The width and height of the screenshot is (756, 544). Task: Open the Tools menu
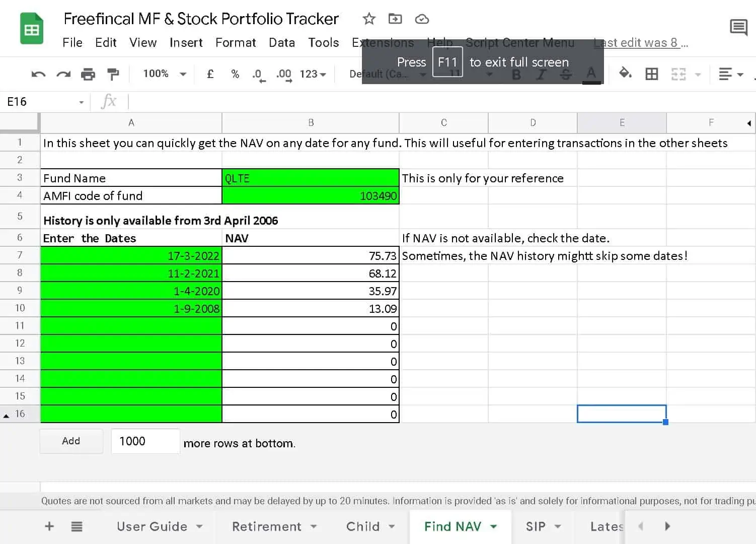(x=324, y=43)
